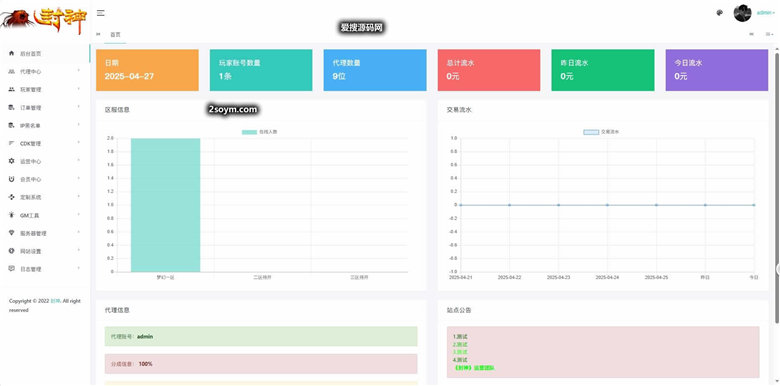Click the 《封神》运营团队 announcement text
Image resolution: width=780 pixels, height=386 pixels.
click(475, 368)
